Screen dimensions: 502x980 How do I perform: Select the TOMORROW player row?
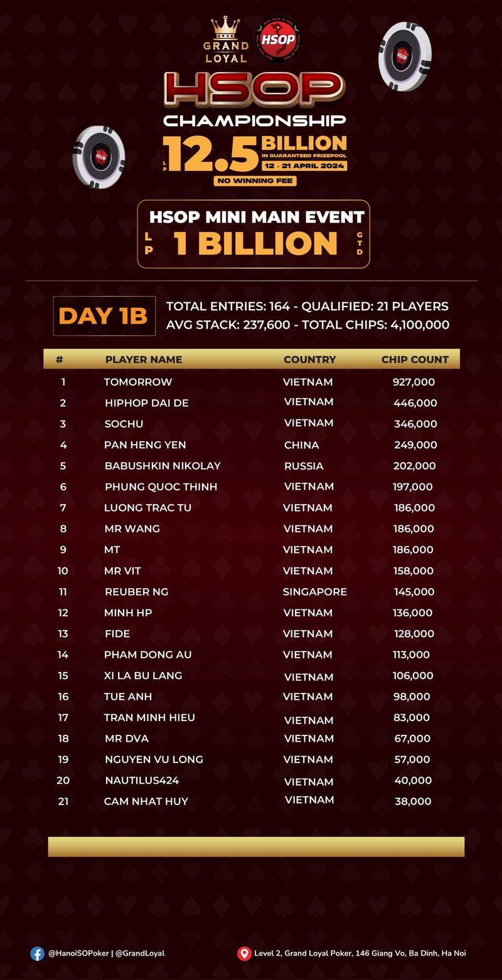(x=252, y=382)
